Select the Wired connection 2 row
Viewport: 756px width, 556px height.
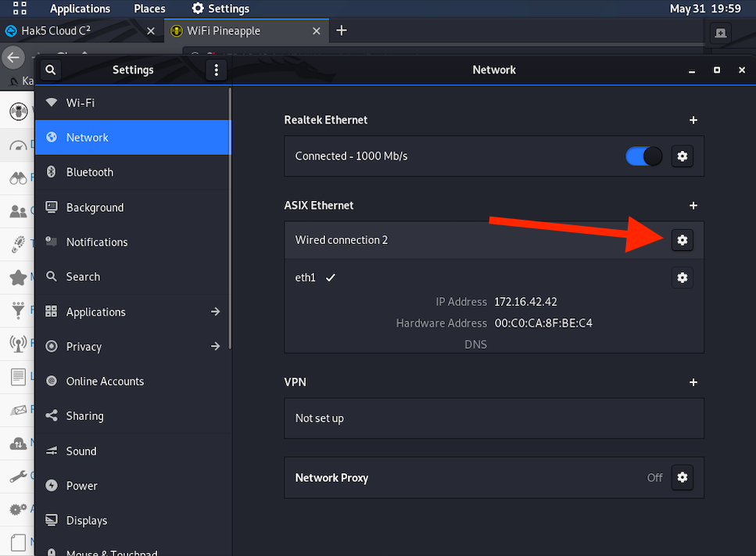click(494, 240)
